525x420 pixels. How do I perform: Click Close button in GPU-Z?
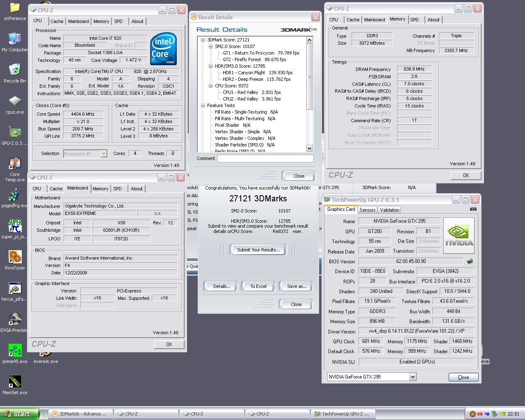click(x=463, y=377)
